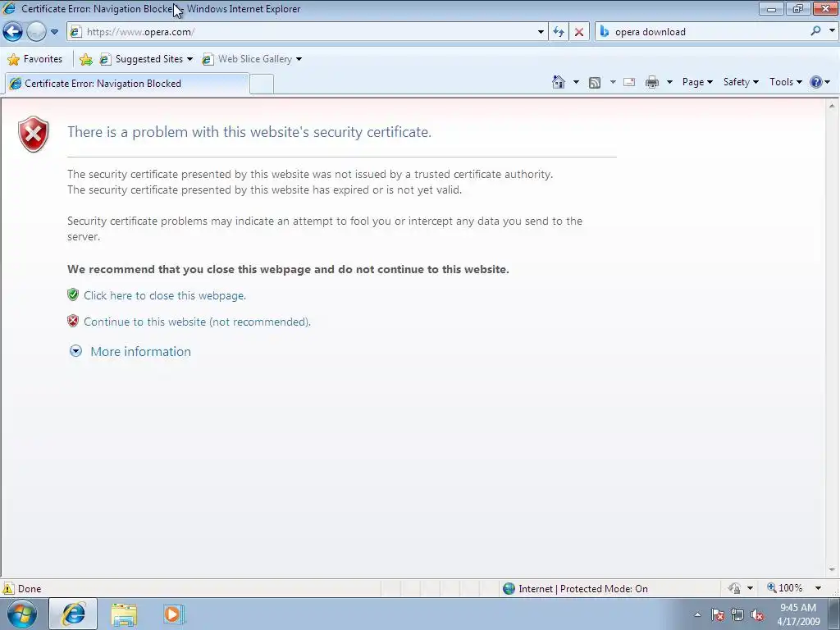Expand the zoom level dropdown arrow
Viewport: 840px width, 630px height.
tap(818, 588)
